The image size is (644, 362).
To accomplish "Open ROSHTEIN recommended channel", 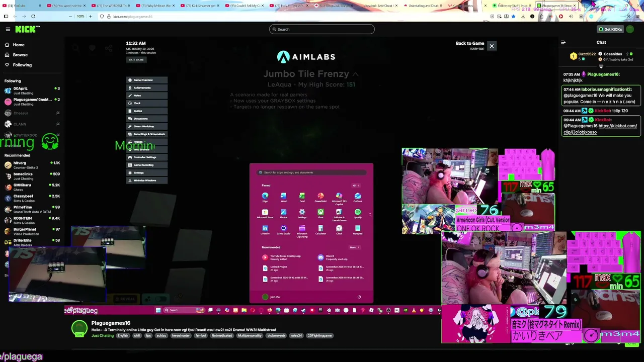I will (32, 220).
